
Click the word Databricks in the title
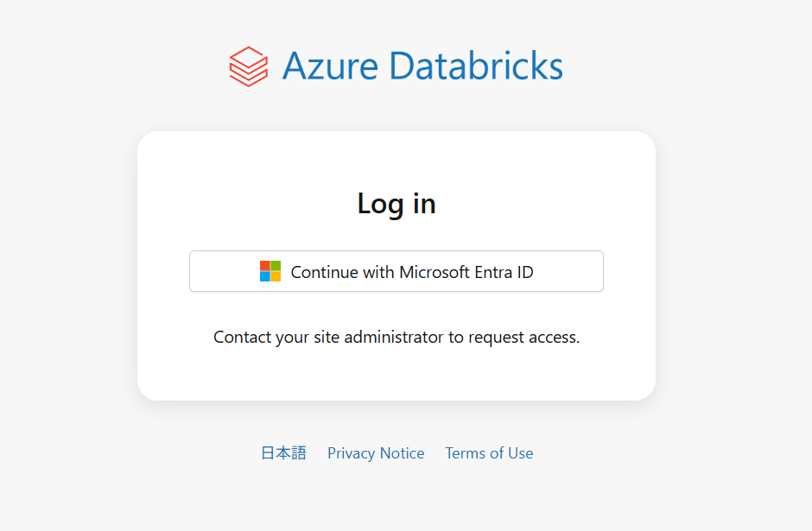(475, 66)
